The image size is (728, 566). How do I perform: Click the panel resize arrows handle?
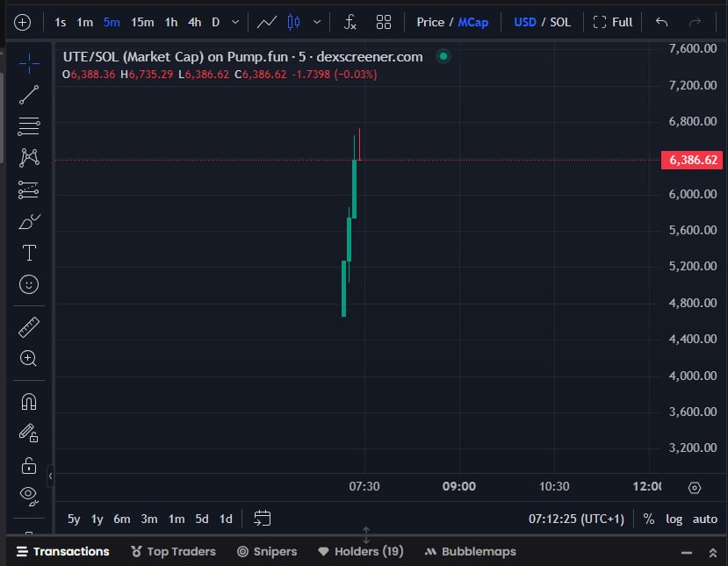[x=366, y=535]
